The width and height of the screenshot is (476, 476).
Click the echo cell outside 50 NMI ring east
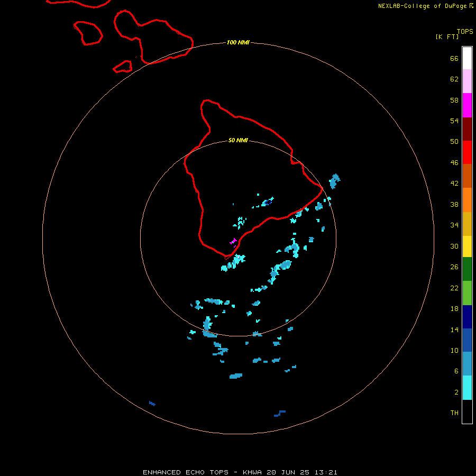[x=335, y=181]
